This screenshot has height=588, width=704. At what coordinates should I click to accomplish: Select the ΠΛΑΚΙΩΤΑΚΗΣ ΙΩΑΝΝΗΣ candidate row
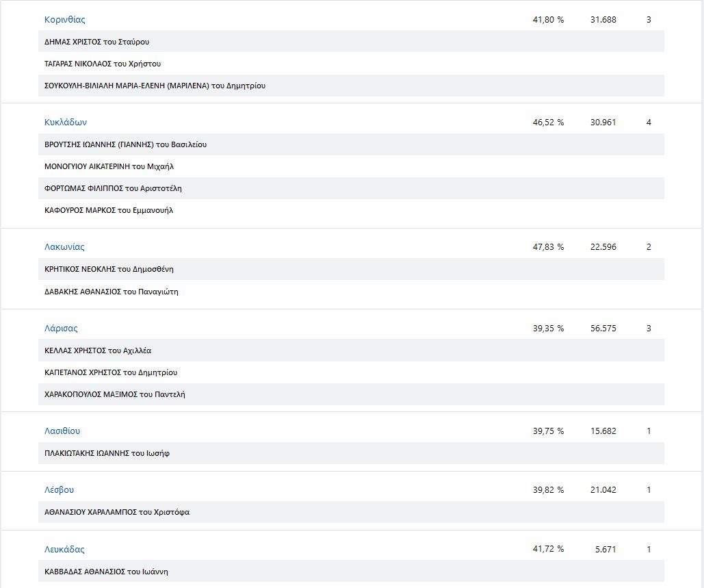[107, 453]
